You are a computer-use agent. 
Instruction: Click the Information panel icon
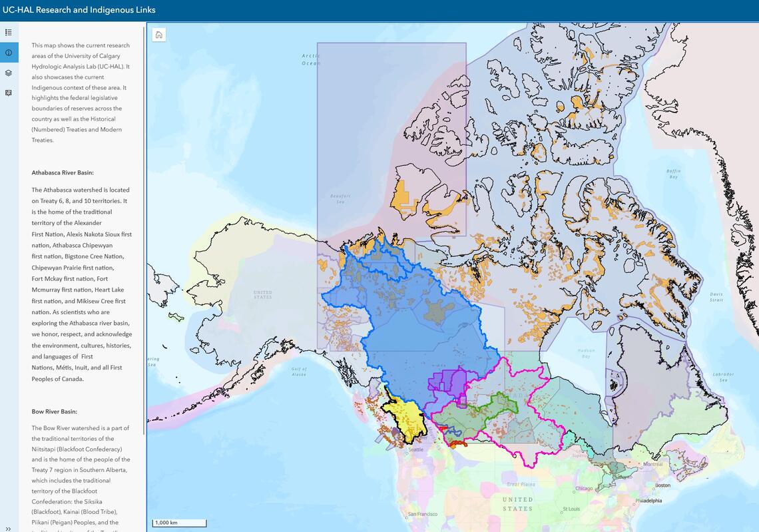click(9, 53)
